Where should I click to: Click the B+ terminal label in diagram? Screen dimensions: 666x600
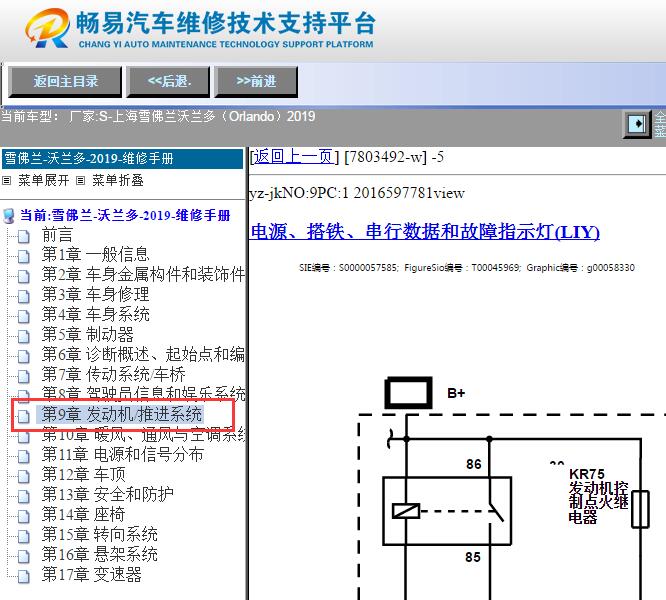(x=456, y=393)
